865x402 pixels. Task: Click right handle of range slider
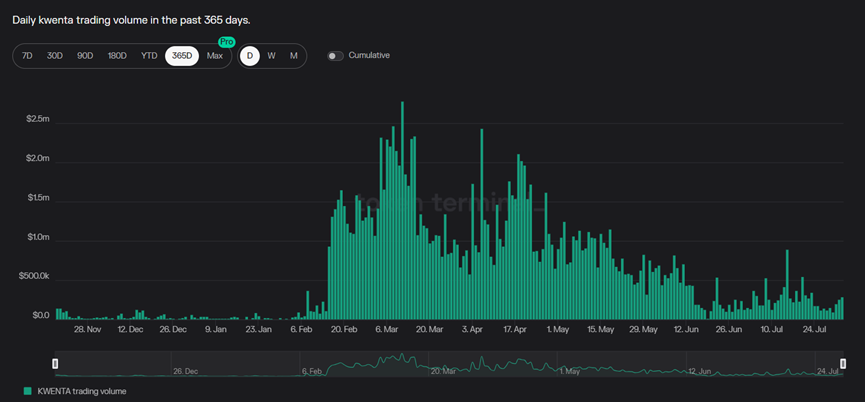click(845, 364)
